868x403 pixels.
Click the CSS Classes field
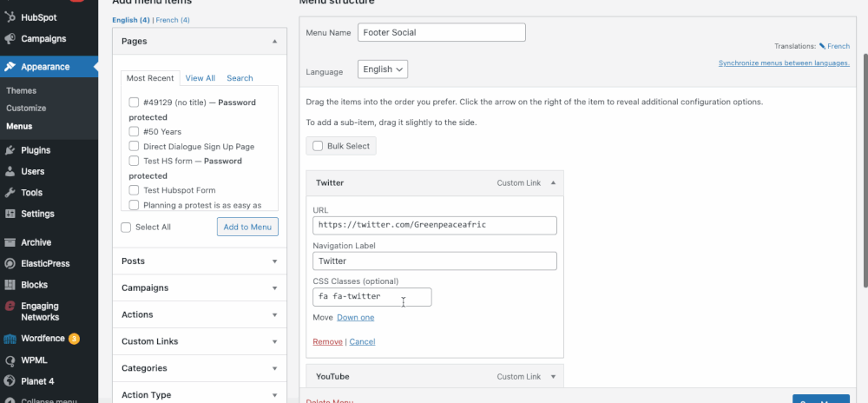[x=372, y=297]
